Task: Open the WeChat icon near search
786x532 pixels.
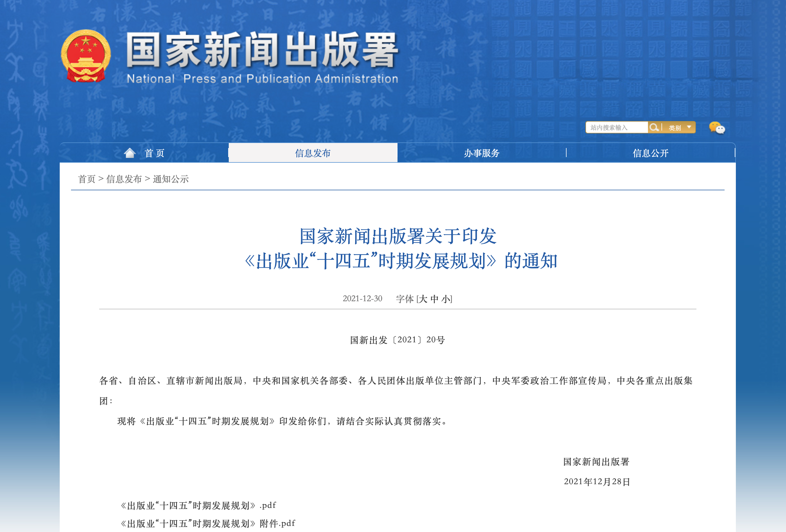Action: pos(717,128)
